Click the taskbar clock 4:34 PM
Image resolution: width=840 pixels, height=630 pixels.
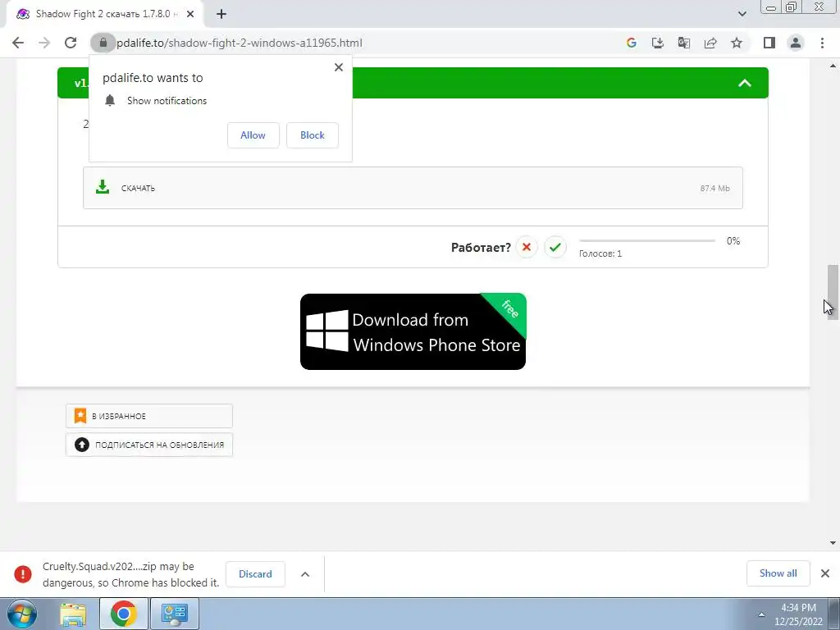coord(798,614)
